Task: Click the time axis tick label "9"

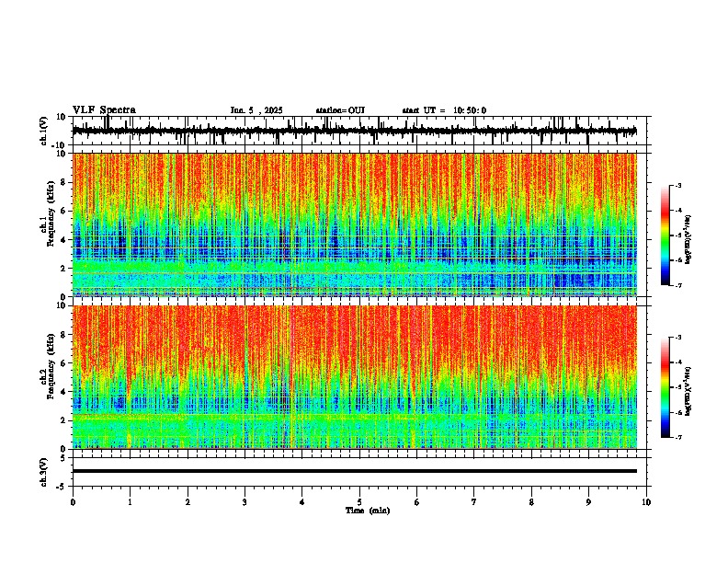Action: (588, 502)
